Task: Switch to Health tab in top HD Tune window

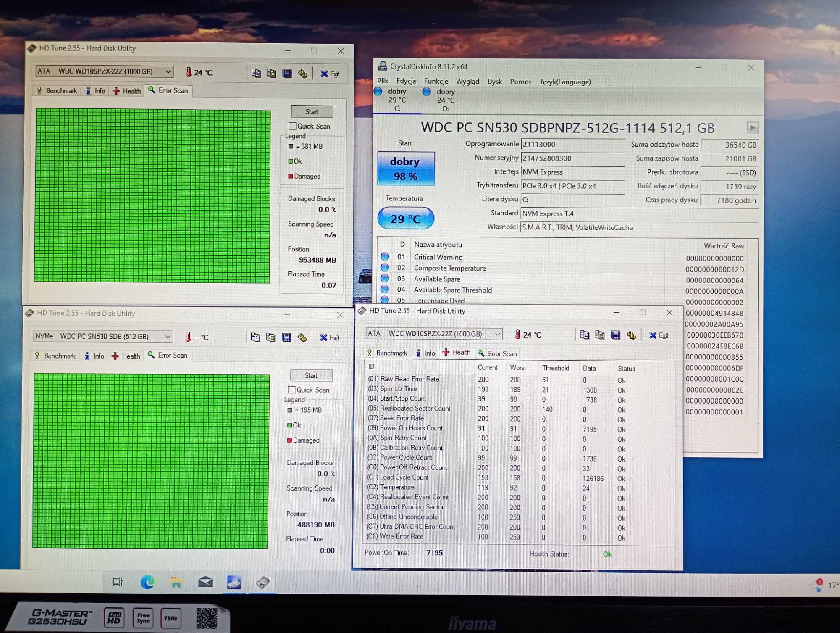Action: pos(127,91)
